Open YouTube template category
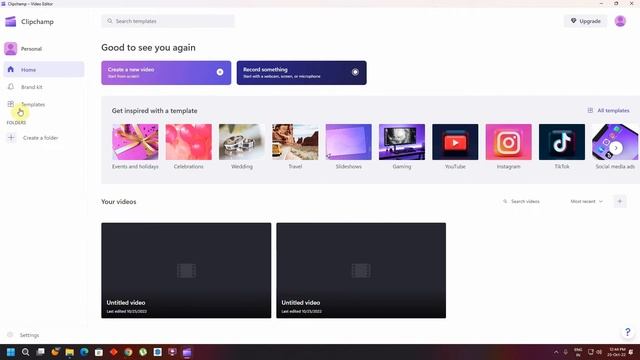Image resolution: width=640 pixels, height=360 pixels. [455, 147]
